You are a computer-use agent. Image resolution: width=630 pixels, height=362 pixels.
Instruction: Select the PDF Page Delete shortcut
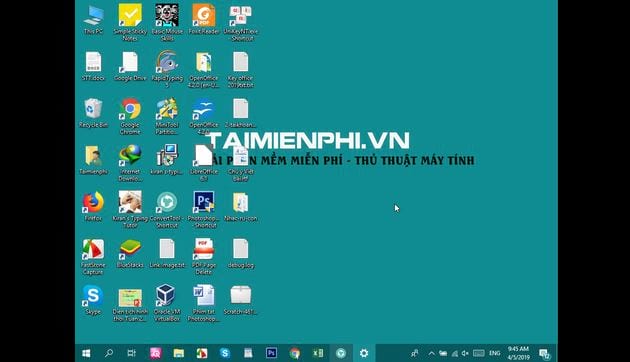tap(204, 256)
